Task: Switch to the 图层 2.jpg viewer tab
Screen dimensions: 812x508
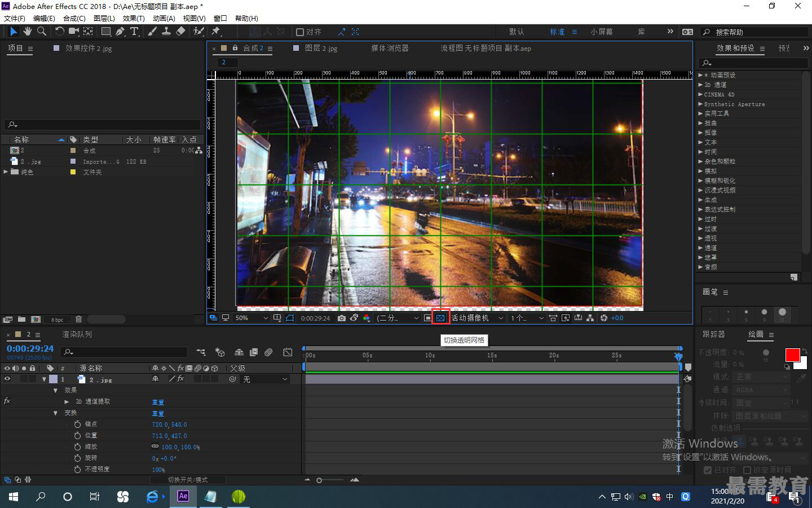Action: (321, 49)
